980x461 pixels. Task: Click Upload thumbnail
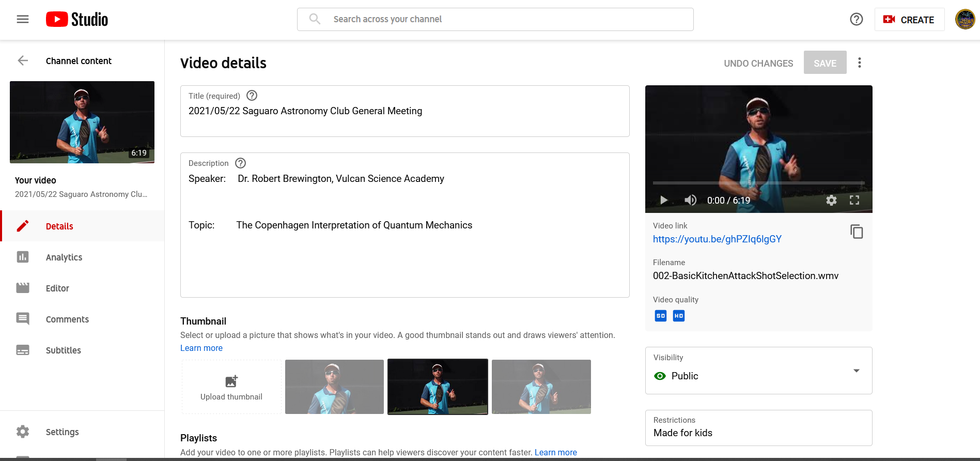(x=231, y=387)
